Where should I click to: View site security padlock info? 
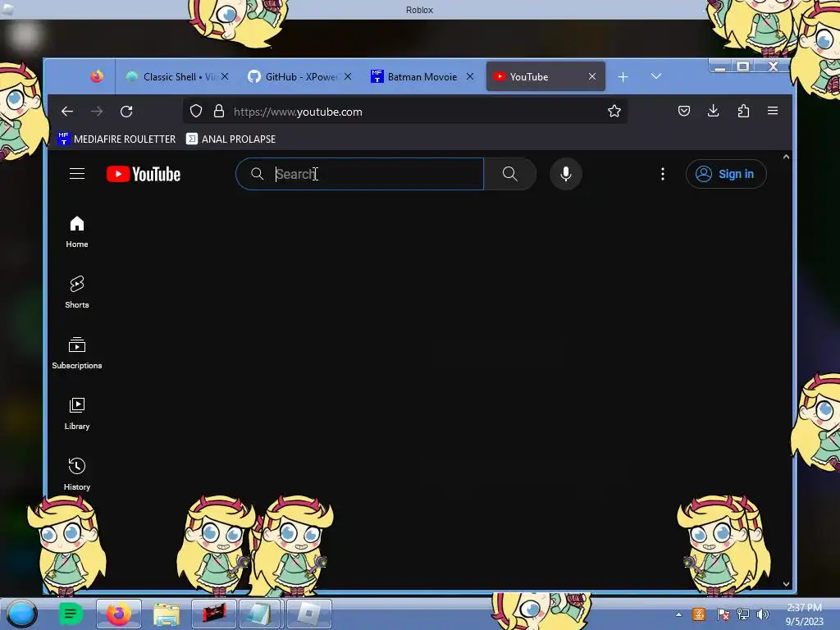tap(218, 111)
